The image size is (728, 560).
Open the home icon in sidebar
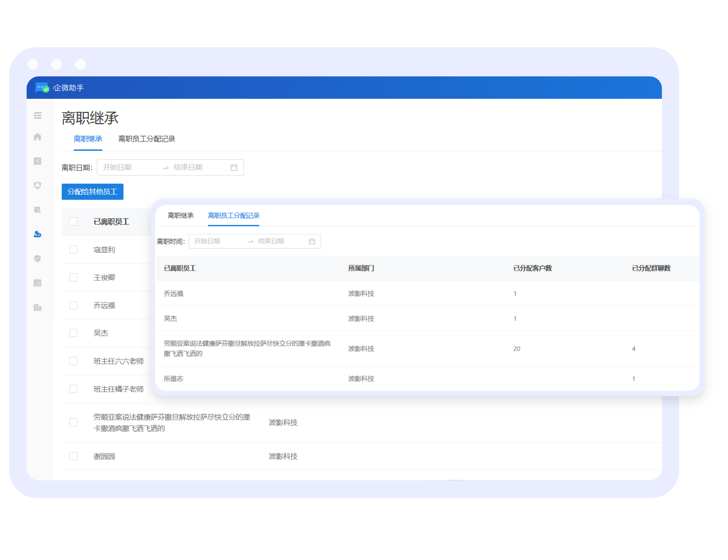click(38, 137)
